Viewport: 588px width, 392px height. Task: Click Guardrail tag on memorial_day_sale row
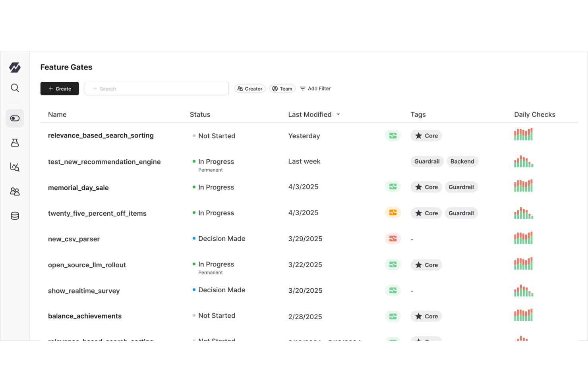click(461, 187)
